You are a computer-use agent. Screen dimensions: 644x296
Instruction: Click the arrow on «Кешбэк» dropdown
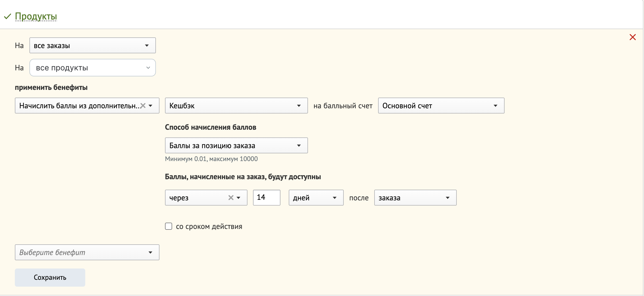pyautogui.click(x=299, y=106)
